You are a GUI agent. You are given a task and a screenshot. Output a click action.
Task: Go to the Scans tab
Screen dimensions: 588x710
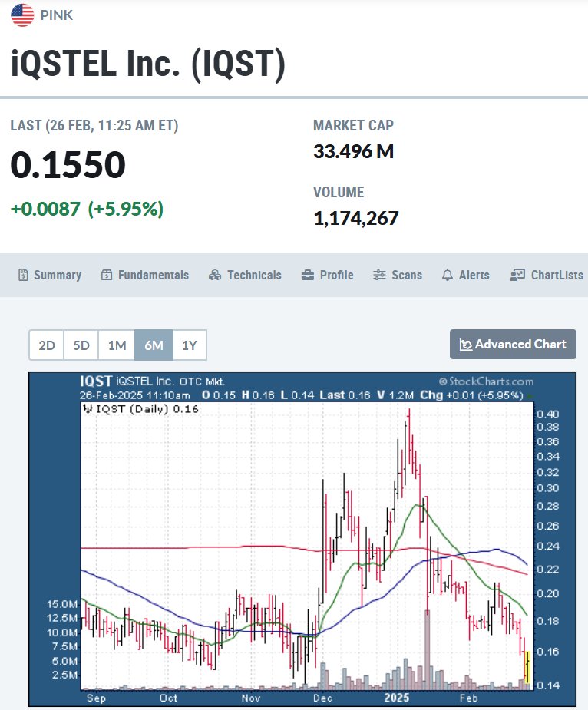[x=398, y=275]
